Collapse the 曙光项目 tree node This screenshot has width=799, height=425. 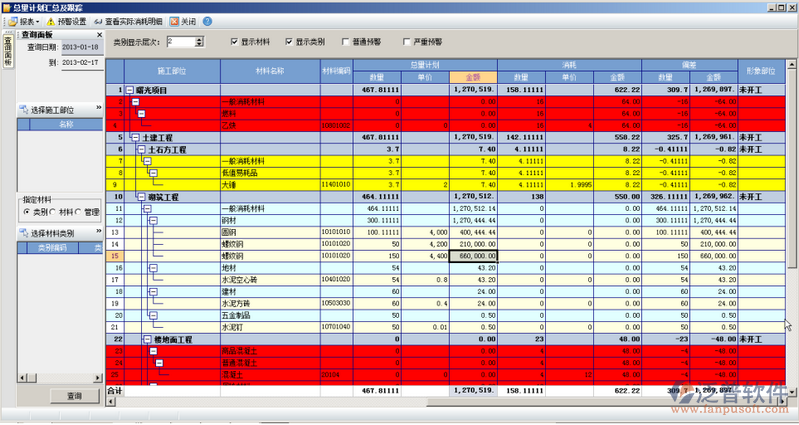click(x=130, y=91)
